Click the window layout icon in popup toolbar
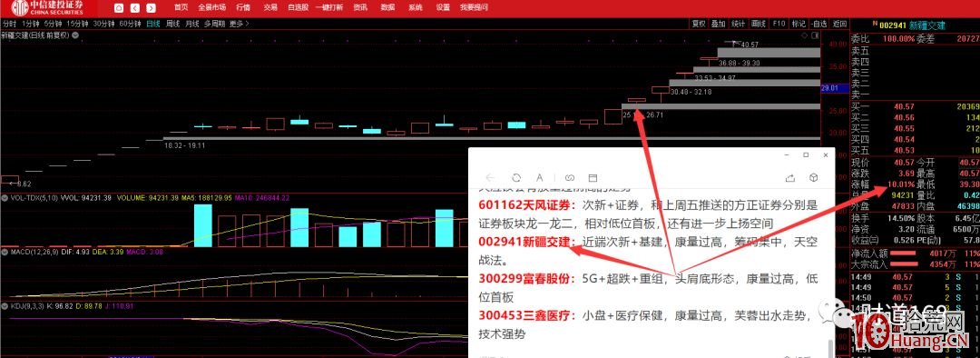The width and height of the screenshot is (980, 358). 593,177
